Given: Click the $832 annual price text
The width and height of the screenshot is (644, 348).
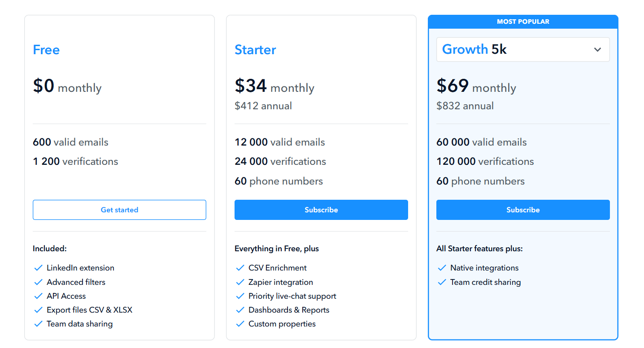Looking at the screenshot, I should tap(465, 106).
